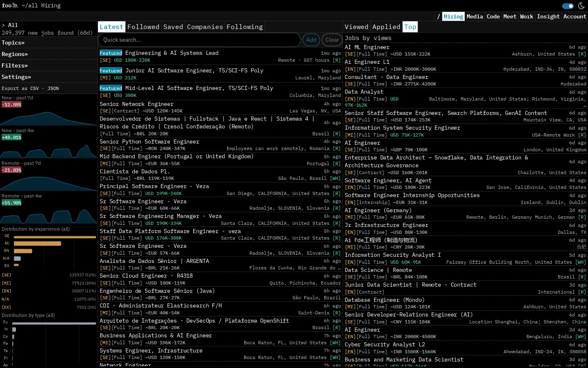Screen dimensions: 588x368
Task: Navigate to the Meet section
Action: pos(510,16)
